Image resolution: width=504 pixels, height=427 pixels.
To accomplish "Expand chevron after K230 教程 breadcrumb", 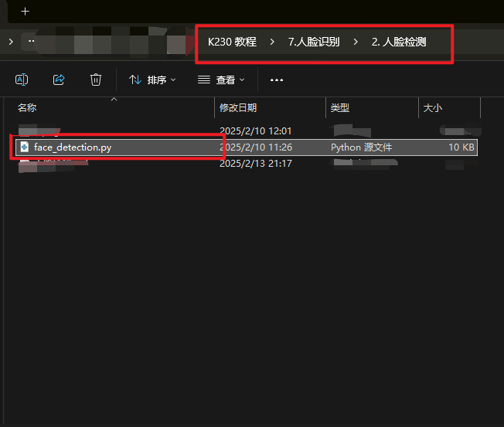I will tap(272, 42).
